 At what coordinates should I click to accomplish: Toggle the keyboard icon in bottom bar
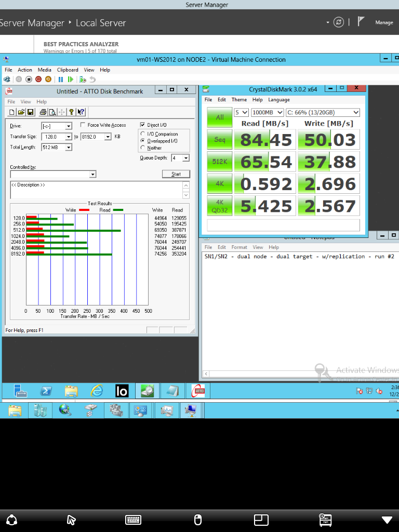(134, 520)
